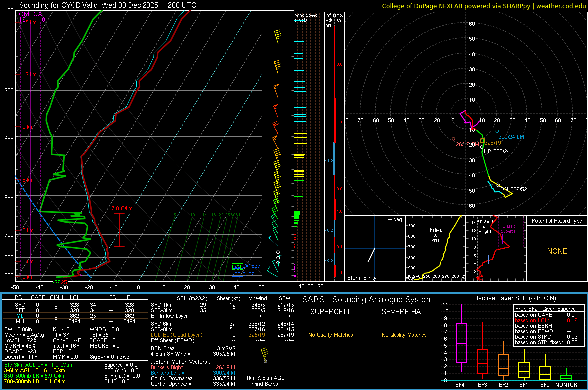Screen dimensions: 588x390
Task: Click the 1km & 6km wind barb icon
Action: click(265, 355)
